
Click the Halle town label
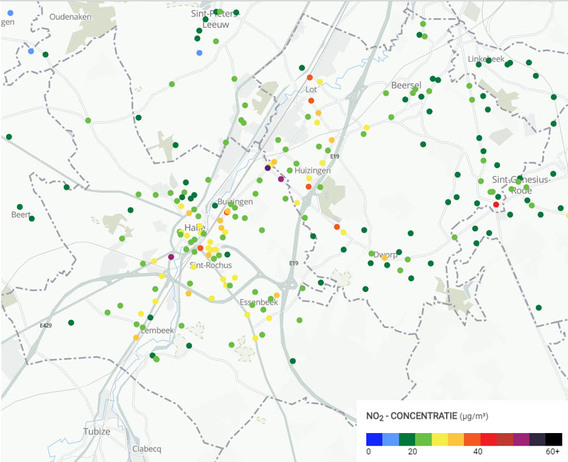pyautogui.click(x=195, y=228)
